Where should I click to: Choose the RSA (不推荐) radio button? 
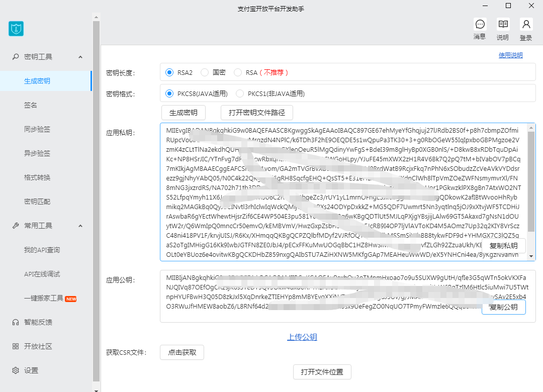[x=238, y=72]
